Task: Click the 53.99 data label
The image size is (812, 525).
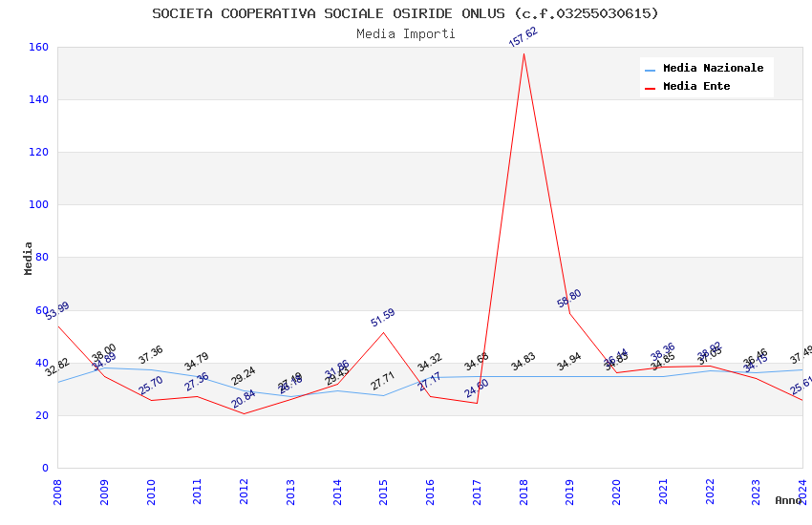Action: 57,311
